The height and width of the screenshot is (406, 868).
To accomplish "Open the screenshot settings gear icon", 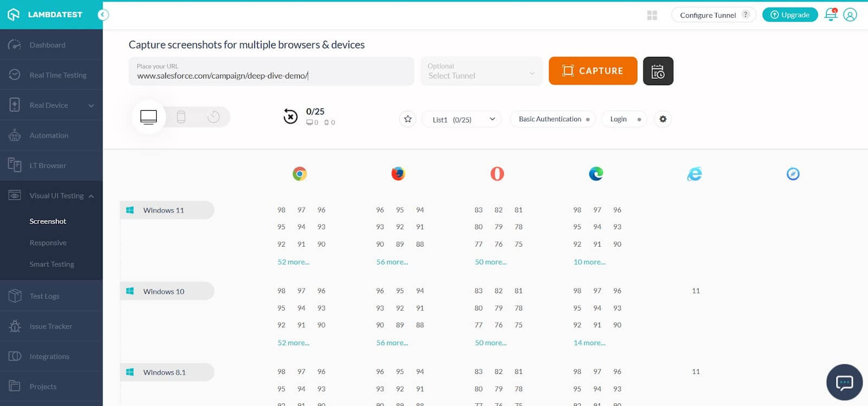I will tap(662, 119).
